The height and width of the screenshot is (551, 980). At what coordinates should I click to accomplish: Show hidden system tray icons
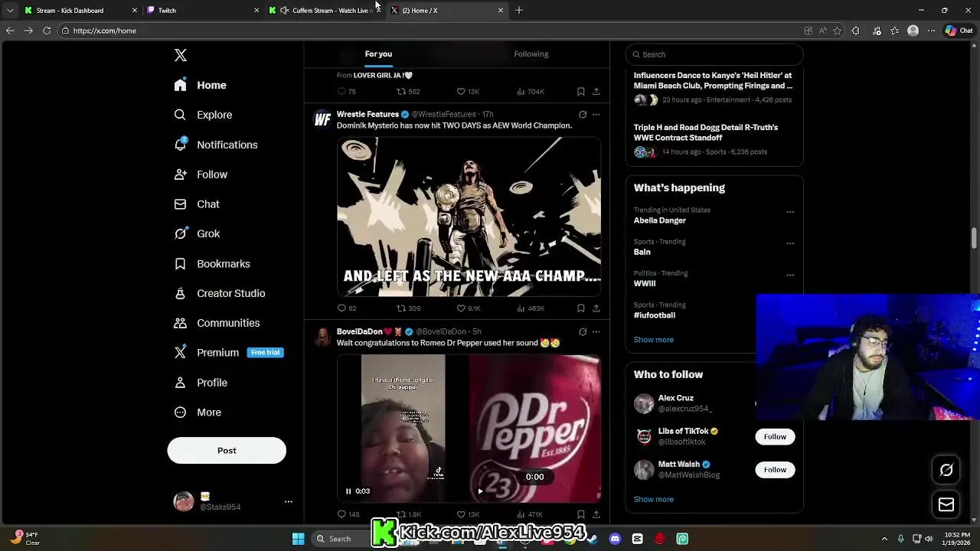(x=884, y=539)
